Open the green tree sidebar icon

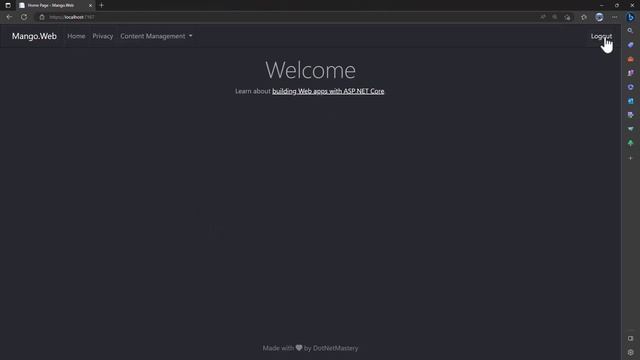point(631,143)
